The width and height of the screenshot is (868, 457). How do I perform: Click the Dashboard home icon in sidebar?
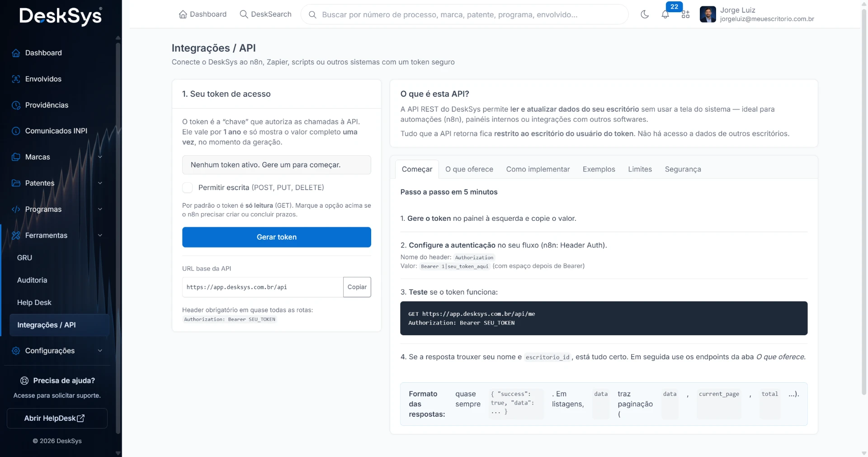click(16, 53)
